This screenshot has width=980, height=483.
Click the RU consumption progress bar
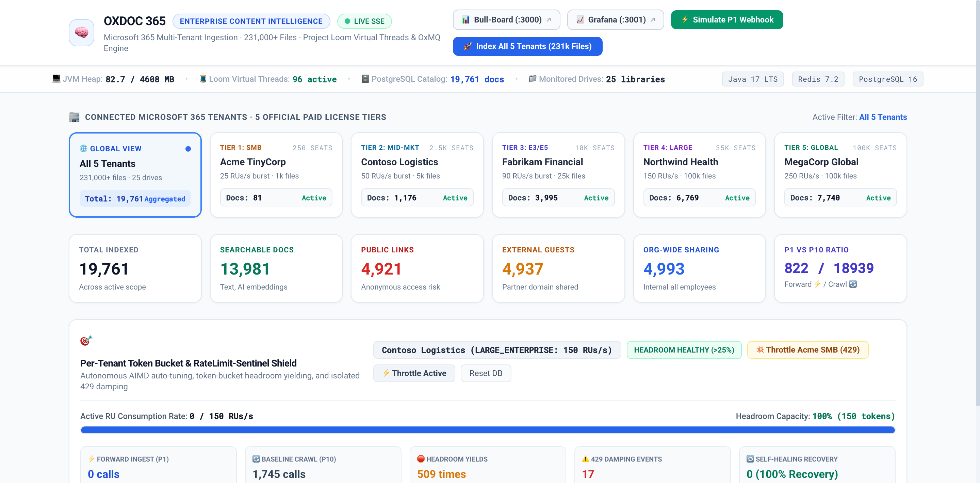488,430
